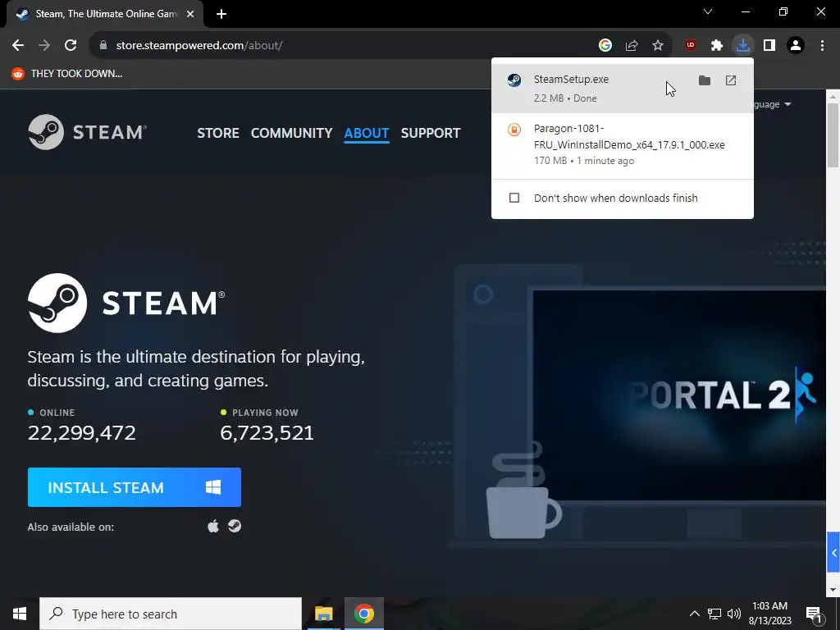
Task: Toggle the Chrome downloads button
Action: (x=743, y=46)
